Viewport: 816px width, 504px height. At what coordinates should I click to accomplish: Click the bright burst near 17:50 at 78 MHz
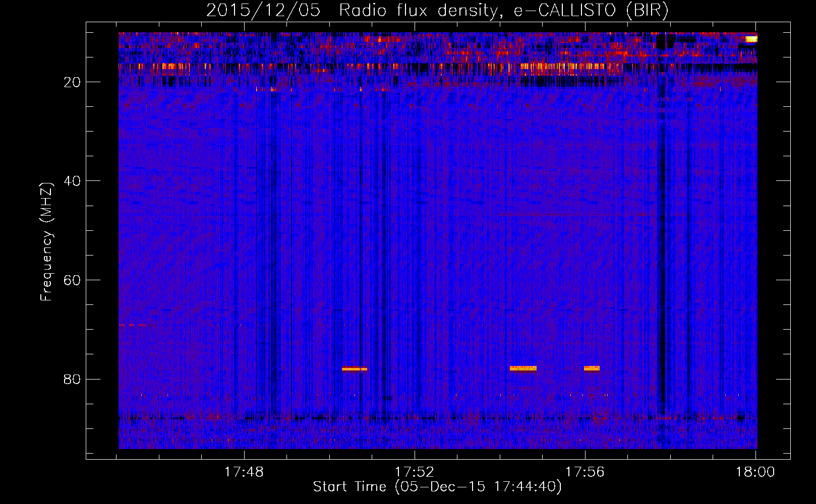[x=355, y=369]
